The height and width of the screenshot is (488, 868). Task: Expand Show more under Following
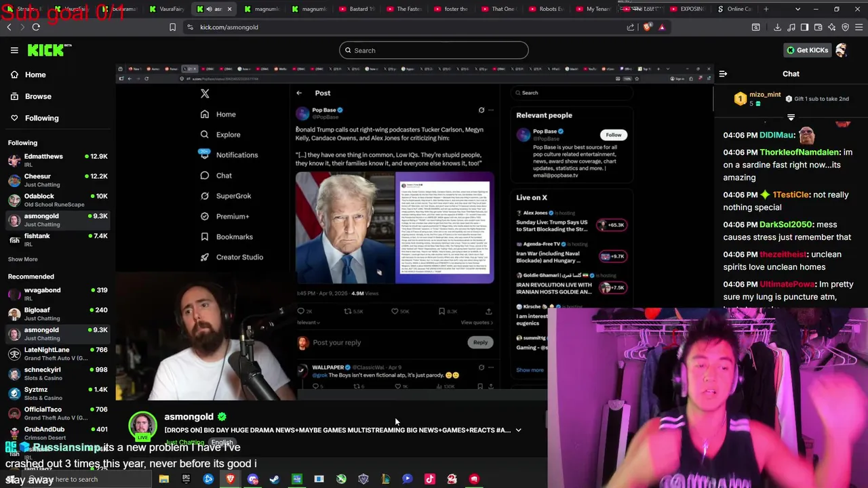pyautogui.click(x=23, y=259)
